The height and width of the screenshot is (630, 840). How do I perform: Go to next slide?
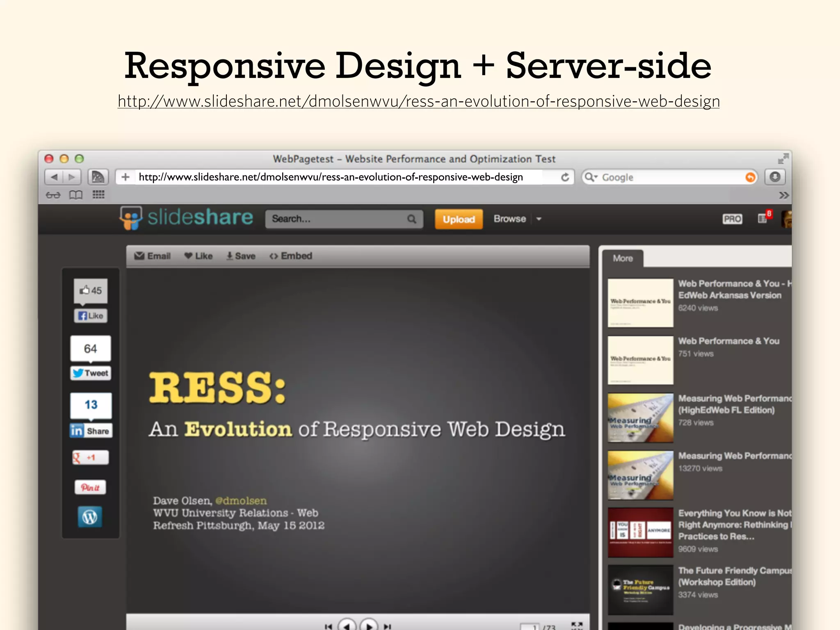(x=369, y=625)
